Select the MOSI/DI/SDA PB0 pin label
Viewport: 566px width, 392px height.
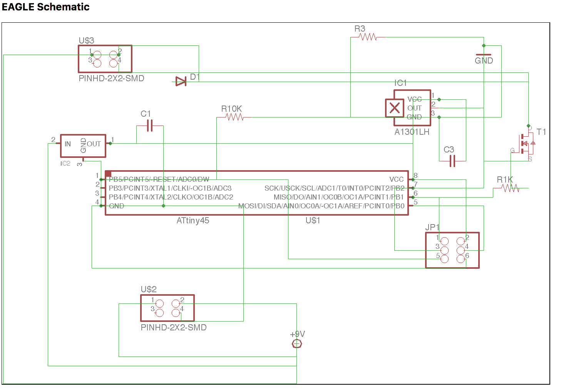(x=322, y=206)
